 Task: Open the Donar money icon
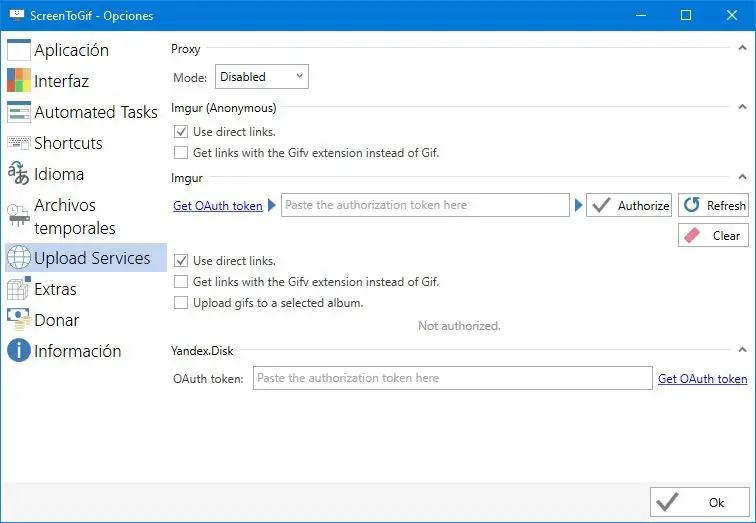(19, 320)
